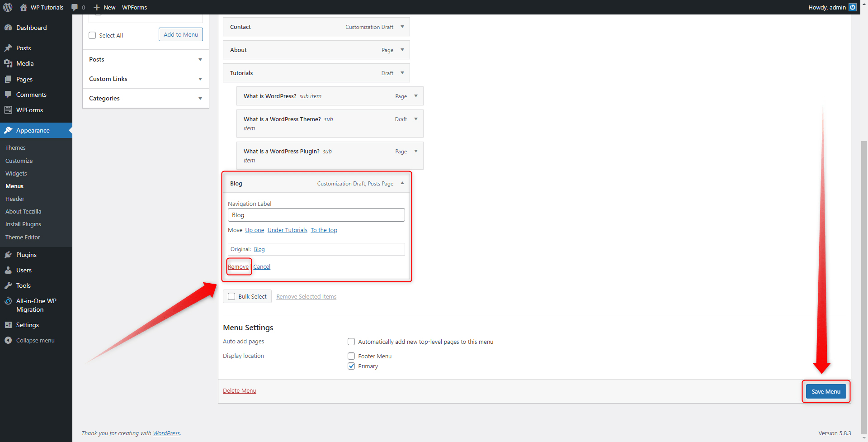This screenshot has height=442, width=868.
Task: Click the WPForms sidebar icon
Action: (8, 110)
